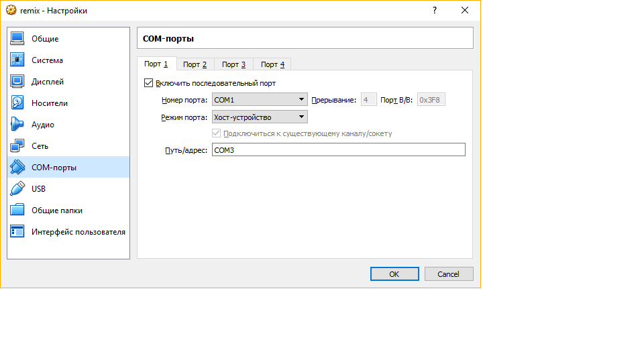
Task: Click the question mark help button
Action: click(435, 11)
